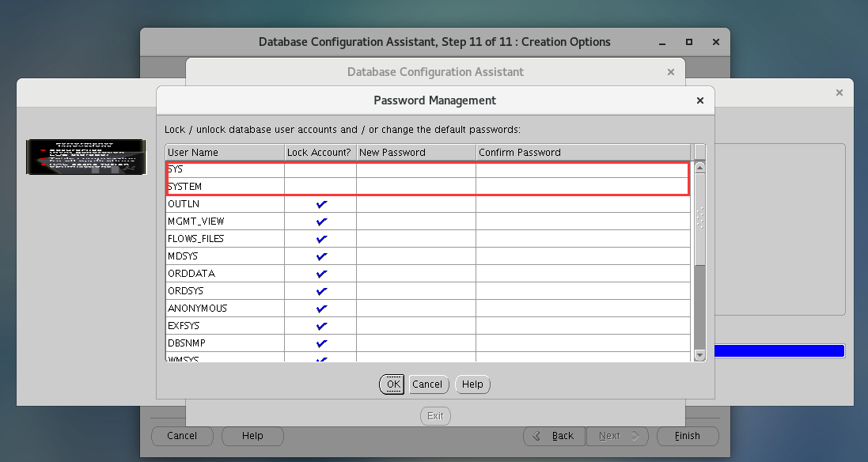Select the ANONYMOUS user name cell
The image size is (868, 462).
[226, 309]
